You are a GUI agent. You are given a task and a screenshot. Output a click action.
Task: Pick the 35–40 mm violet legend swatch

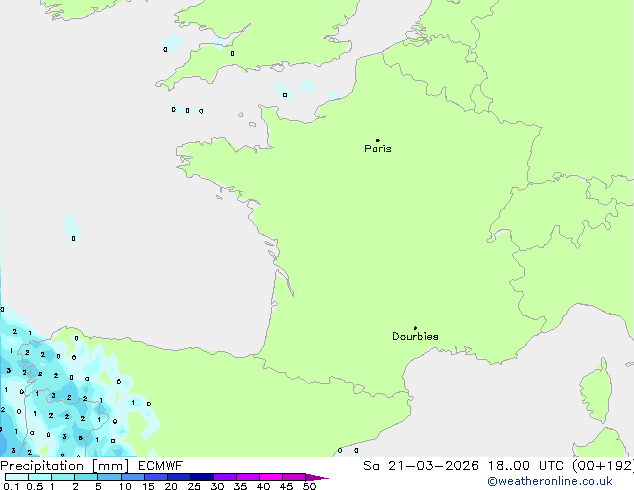pos(247,477)
